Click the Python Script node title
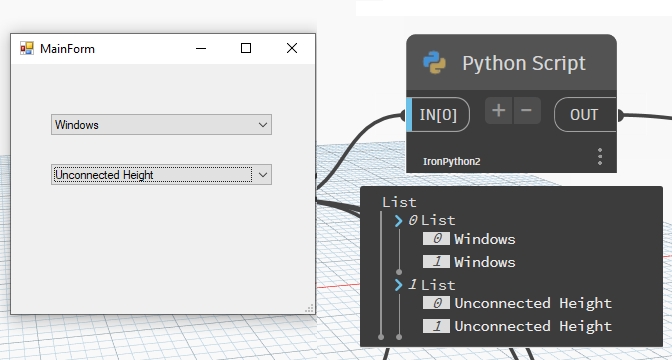 coord(524,63)
